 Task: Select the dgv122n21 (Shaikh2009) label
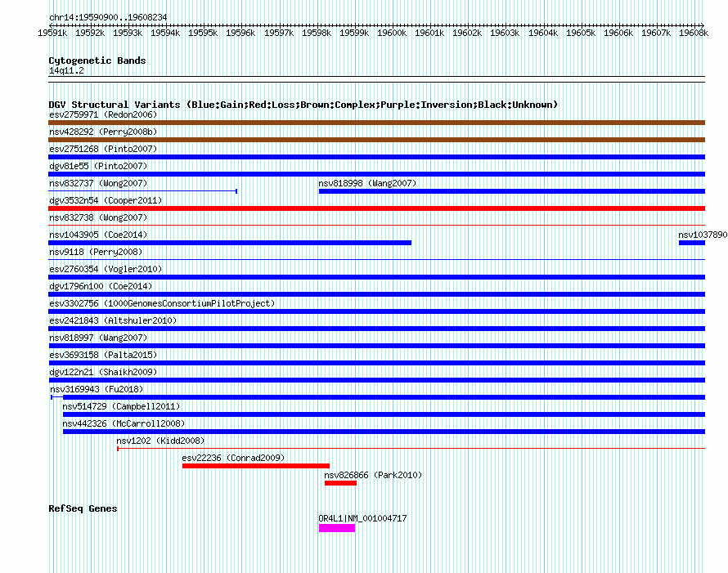click(103, 372)
